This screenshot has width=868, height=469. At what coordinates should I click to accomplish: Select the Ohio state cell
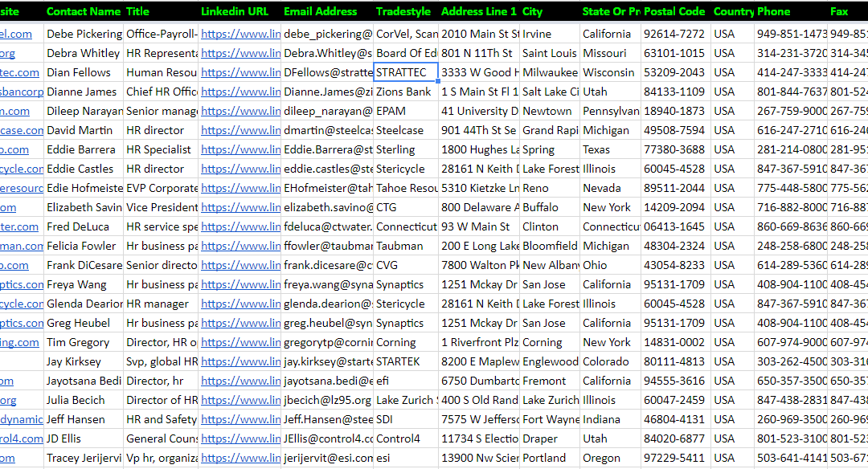click(611, 266)
